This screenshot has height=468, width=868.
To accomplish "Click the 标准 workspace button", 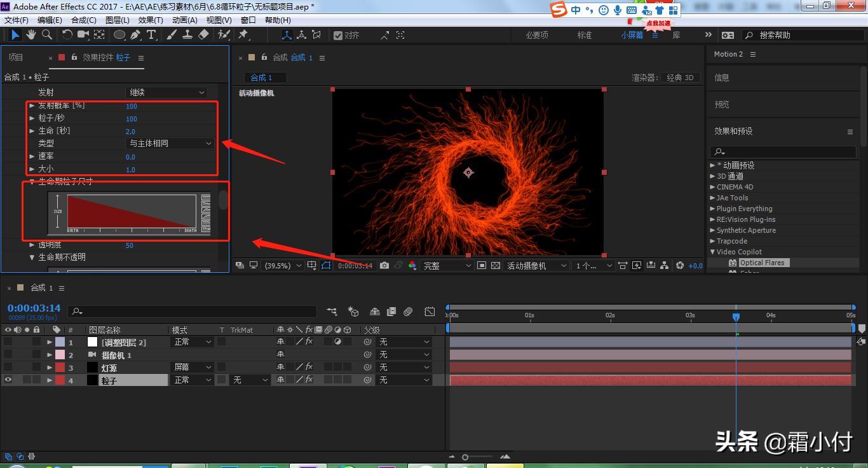I will pyautogui.click(x=584, y=36).
